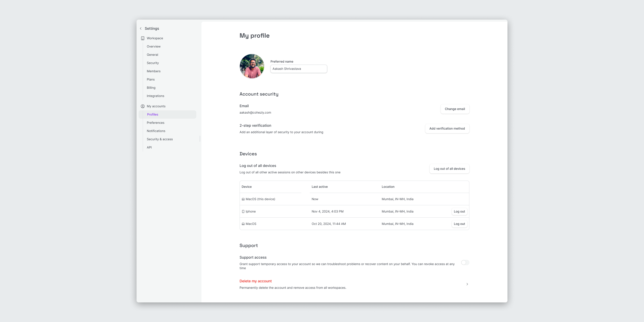Image resolution: width=644 pixels, height=322 pixels.
Task: Open the Security & access page
Action: click(160, 139)
